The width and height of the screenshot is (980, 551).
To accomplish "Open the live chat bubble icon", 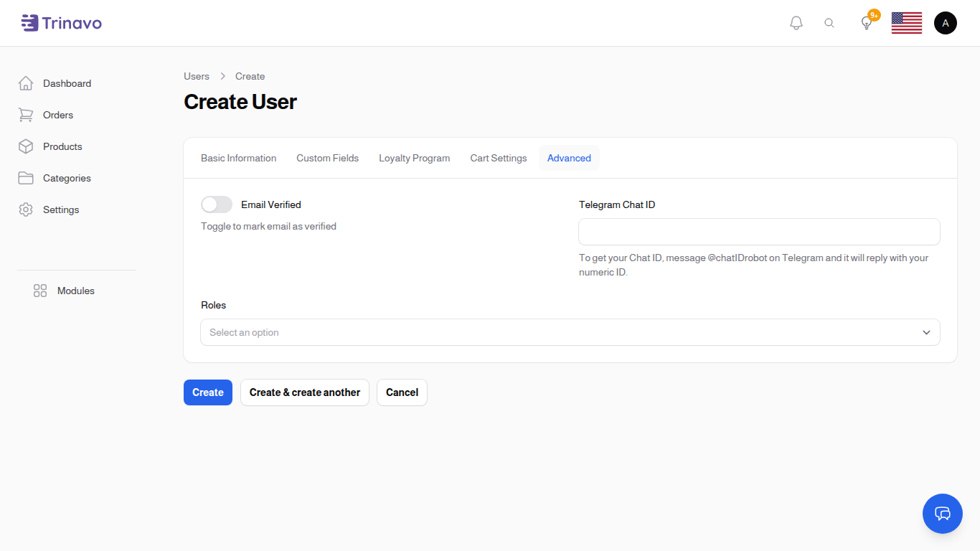I will click(942, 514).
